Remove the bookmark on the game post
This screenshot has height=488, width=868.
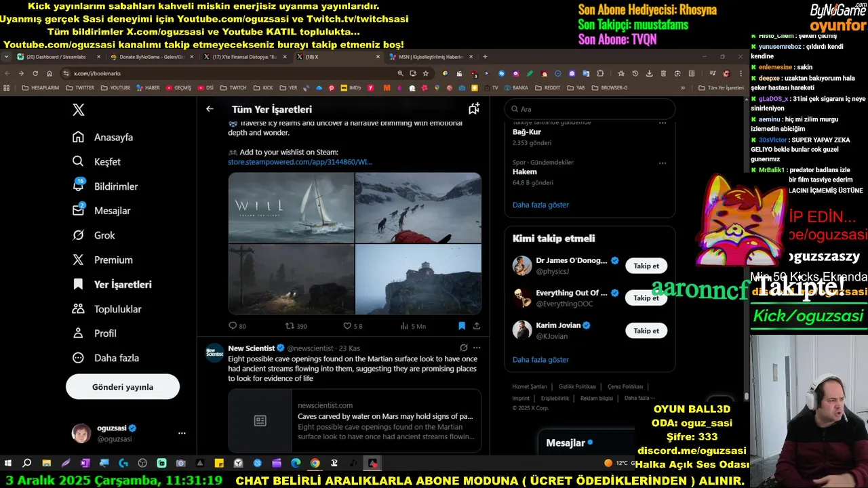(x=462, y=326)
